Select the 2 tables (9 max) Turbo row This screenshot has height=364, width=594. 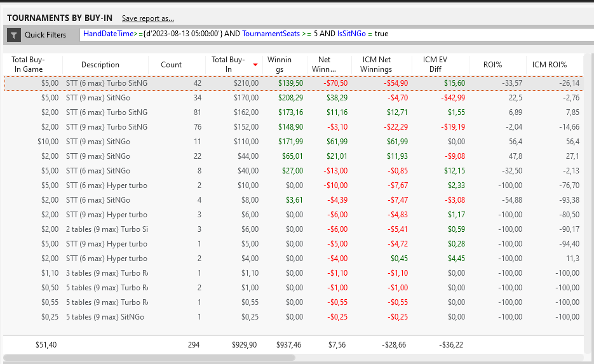click(x=294, y=229)
